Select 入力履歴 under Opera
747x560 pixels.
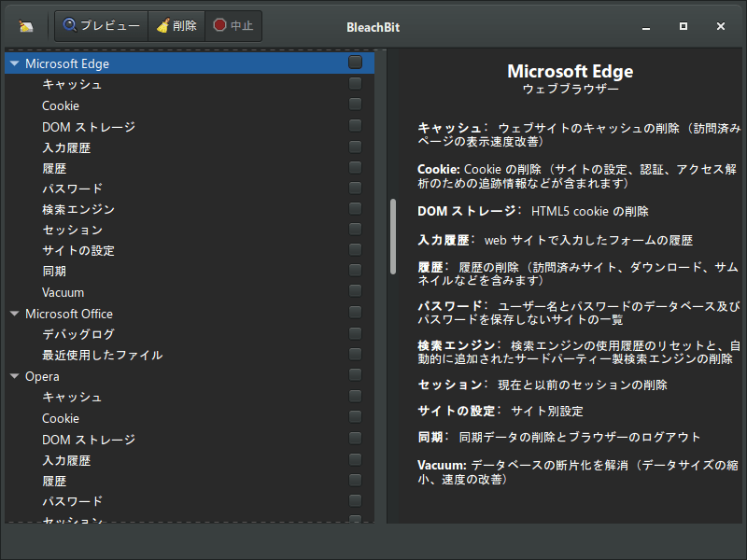(190, 460)
